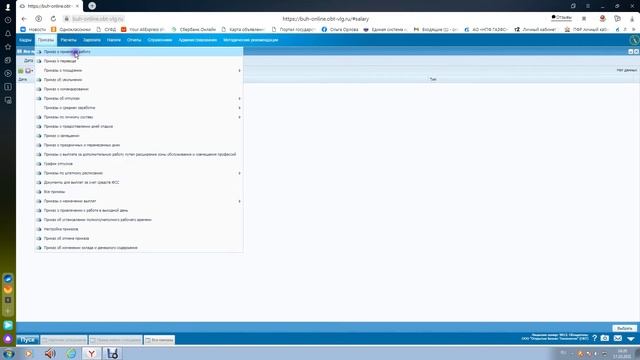The image size is (640, 360).
Task: Open Настройка приказов entry
Action: (x=139, y=229)
